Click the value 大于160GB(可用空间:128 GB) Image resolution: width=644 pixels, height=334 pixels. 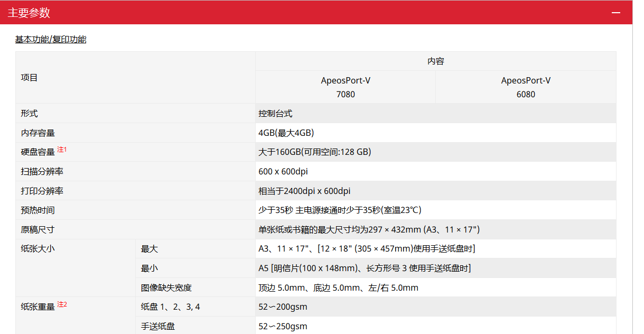[x=315, y=152]
